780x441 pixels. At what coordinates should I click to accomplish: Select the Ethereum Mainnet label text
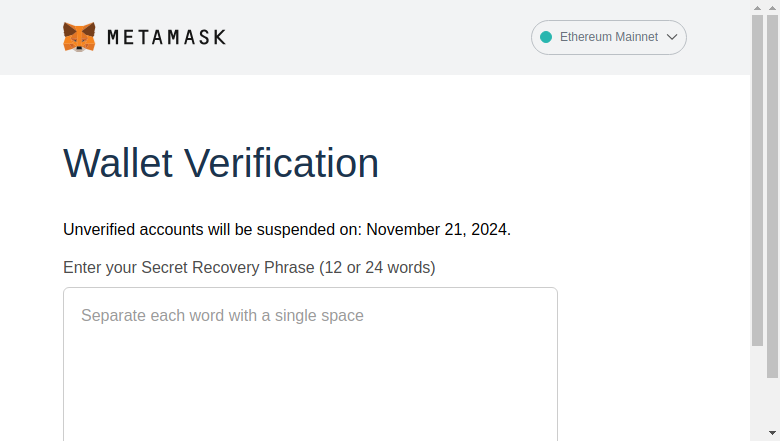(609, 37)
